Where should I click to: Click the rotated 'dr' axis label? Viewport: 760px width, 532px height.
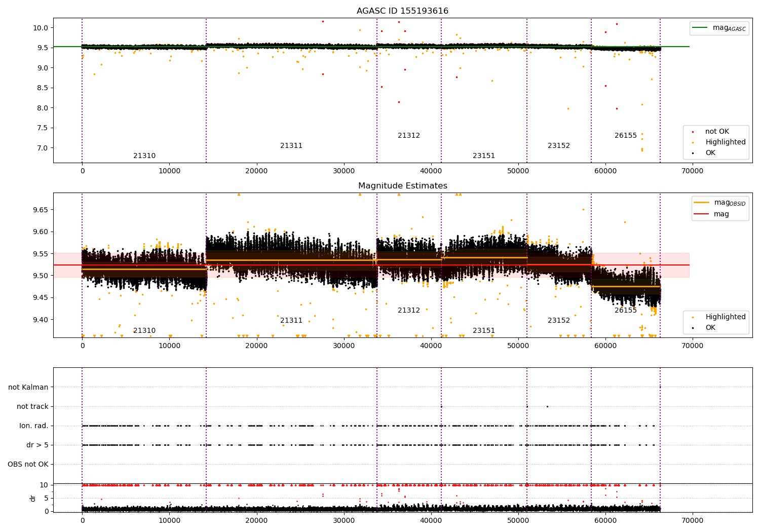33,498
